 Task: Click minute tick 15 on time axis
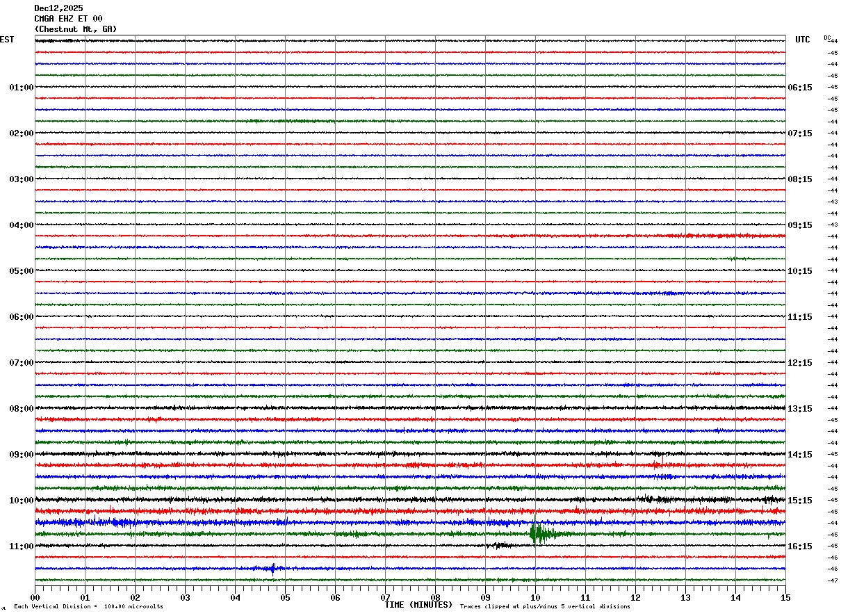coord(785,597)
